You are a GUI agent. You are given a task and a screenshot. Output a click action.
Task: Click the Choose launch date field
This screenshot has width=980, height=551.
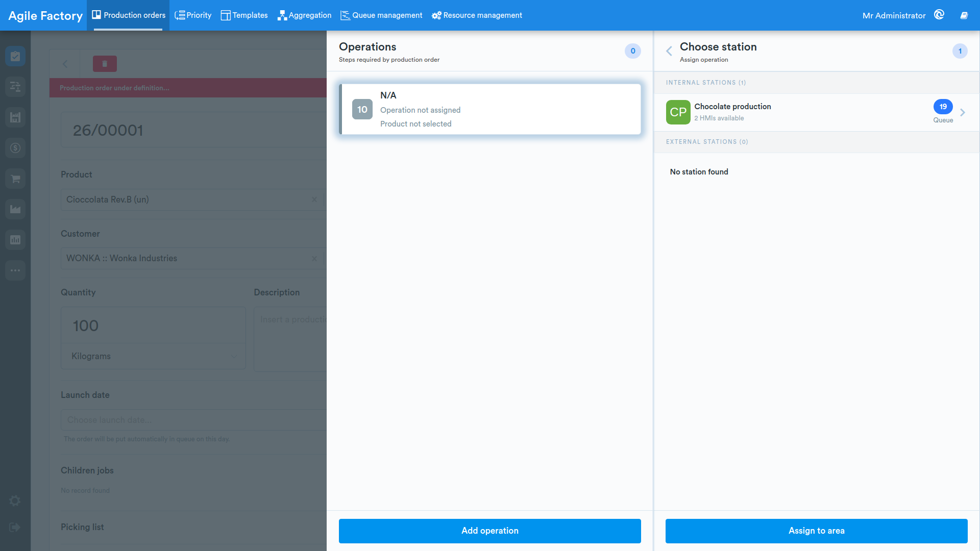point(194,420)
